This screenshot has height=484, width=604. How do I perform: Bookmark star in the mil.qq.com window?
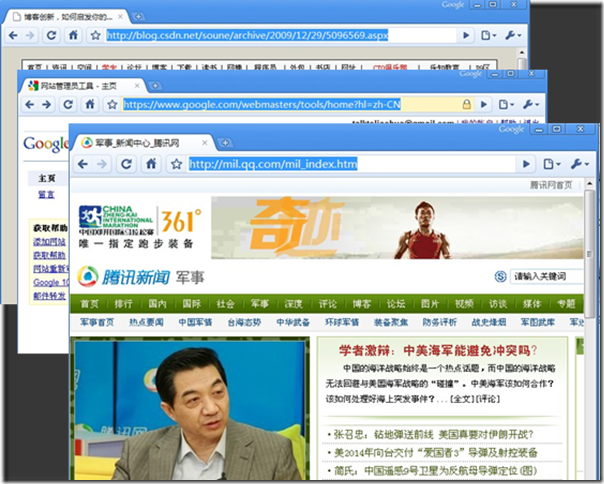tap(176, 164)
